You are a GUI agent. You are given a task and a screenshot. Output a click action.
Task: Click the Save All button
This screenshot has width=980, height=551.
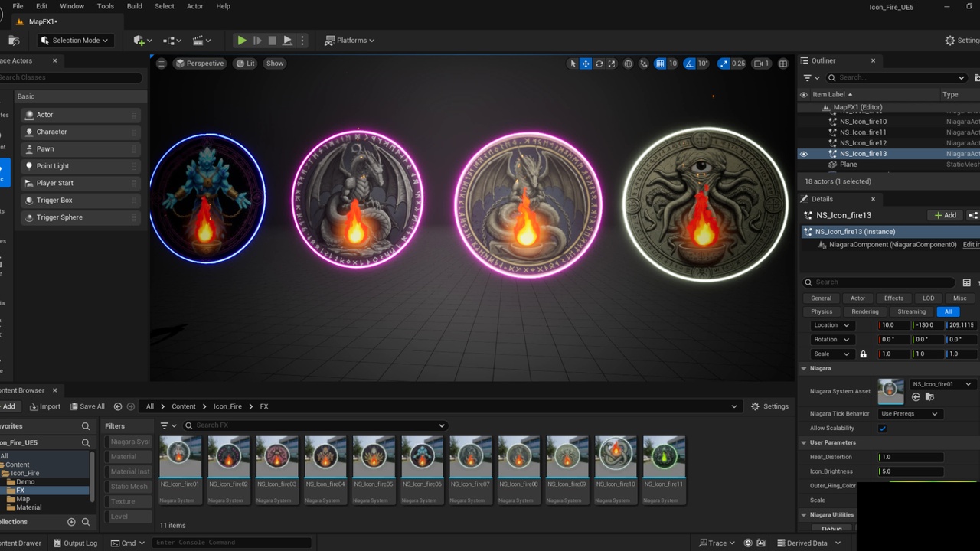(x=87, y=406)
